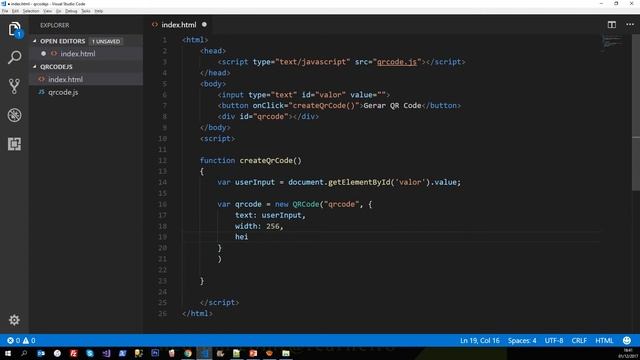
Task: Click the 1 UNSAVED badge
Action: click(x=106, y=41)
